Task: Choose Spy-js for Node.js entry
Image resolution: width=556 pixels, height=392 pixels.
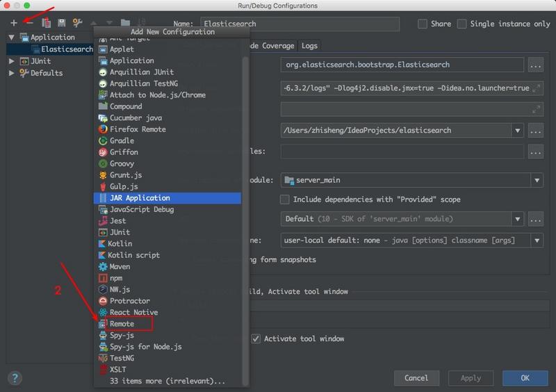Action: pyautogui.click(x=167, y=347)
